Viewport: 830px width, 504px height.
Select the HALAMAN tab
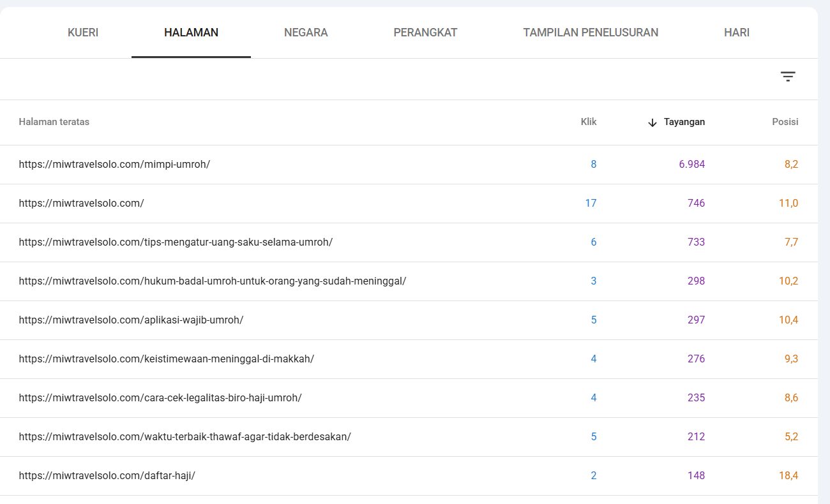pos(191,33)
